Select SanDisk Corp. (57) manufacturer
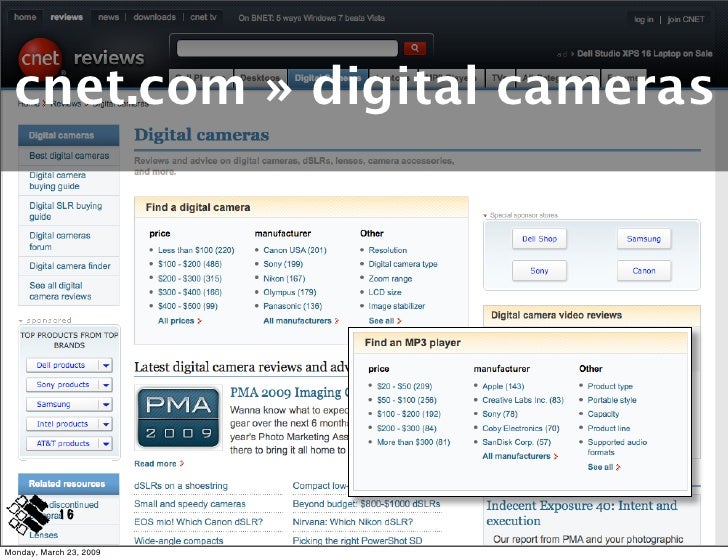Image resolution: width=728 pixels, height=560 pixels. (516, 443)
